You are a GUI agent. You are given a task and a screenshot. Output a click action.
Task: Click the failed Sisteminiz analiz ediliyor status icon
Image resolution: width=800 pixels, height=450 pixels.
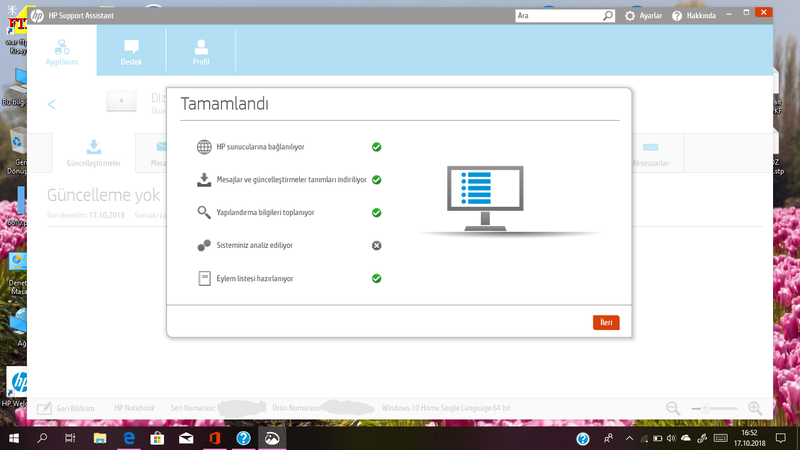click(377, 245)
